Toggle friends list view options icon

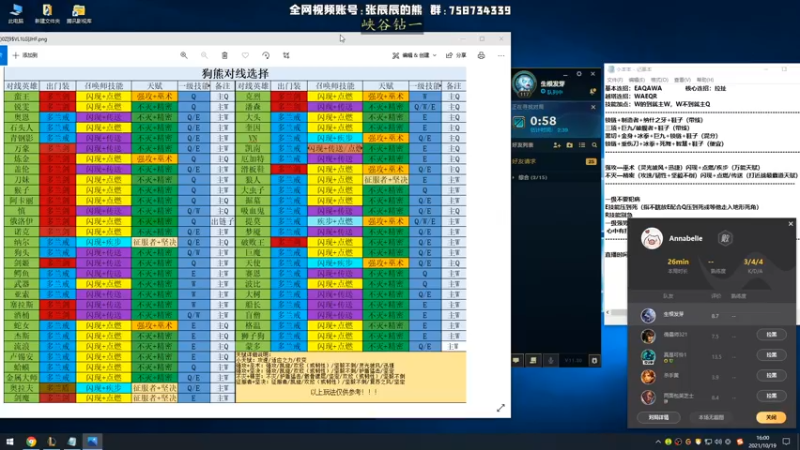(x=582, y=145)
